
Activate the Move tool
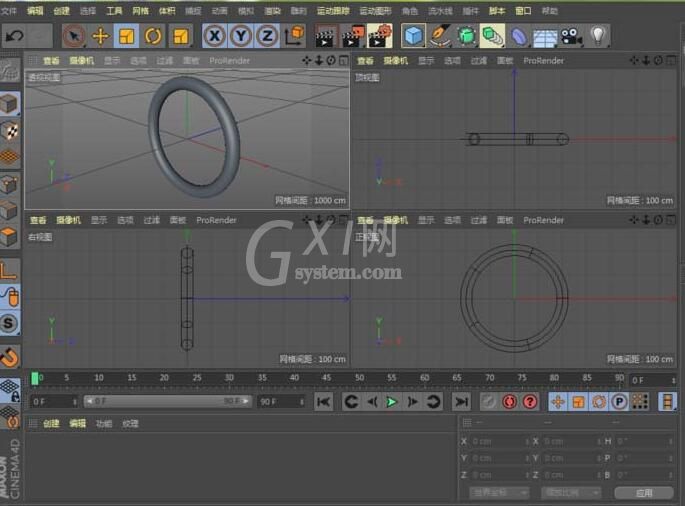100,35
